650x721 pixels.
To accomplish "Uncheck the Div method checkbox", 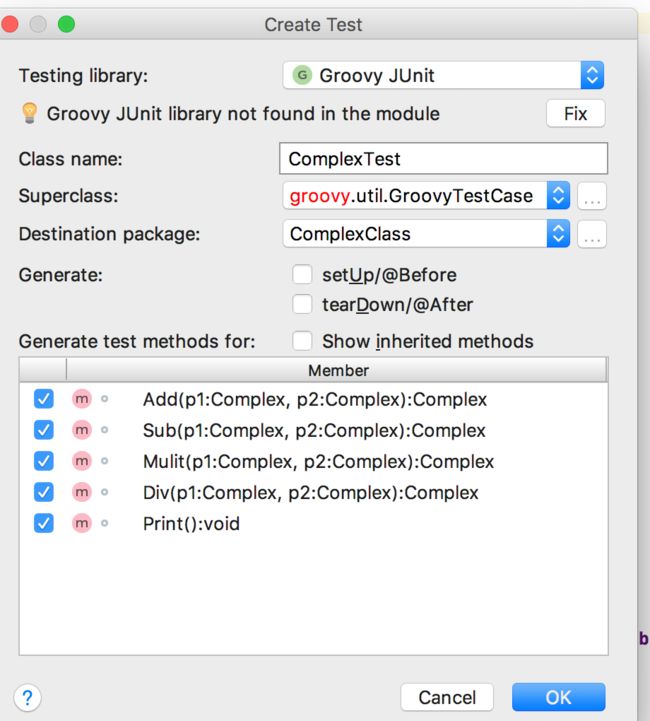I will pos(44,492).
